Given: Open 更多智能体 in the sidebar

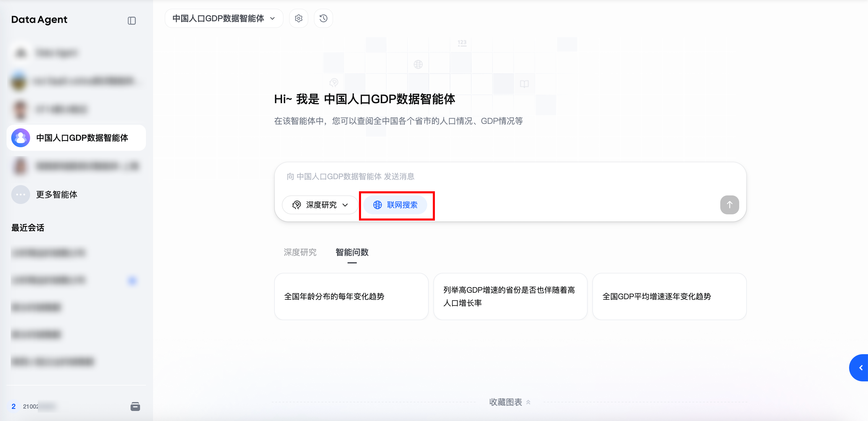Looking at the screenshot, I should (57, 195).
